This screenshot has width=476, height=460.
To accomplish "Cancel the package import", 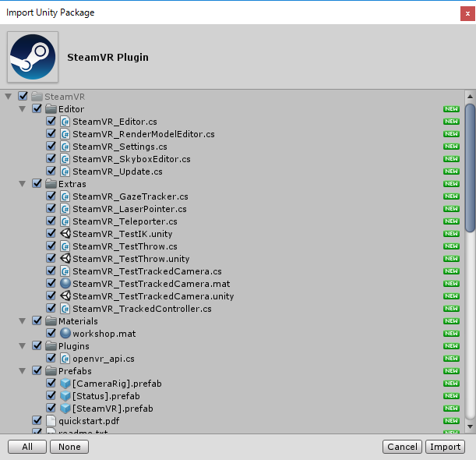I will (402, 447).
